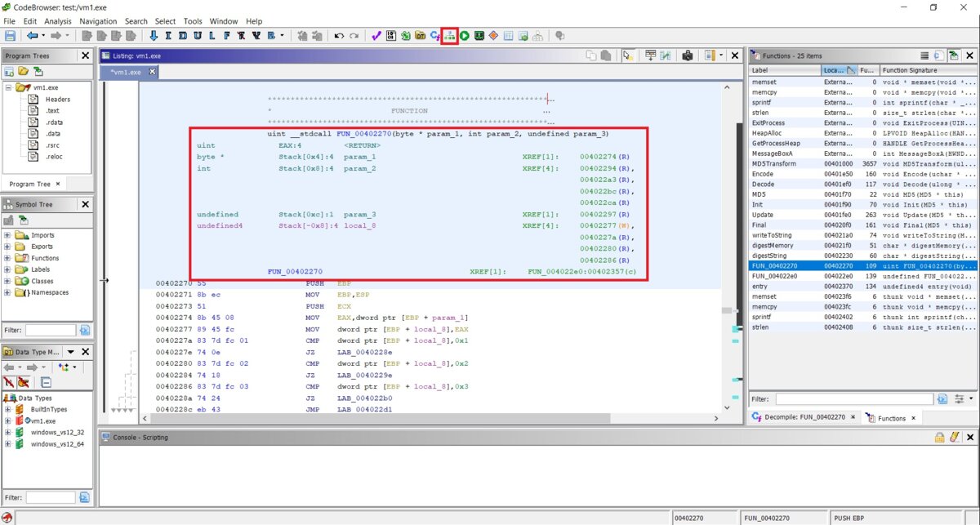Open the bytes viewer toolbar icon
Image resolution: width=980 pixels, height=525 pixels.
pyautogui.click(x=391, y=36)
